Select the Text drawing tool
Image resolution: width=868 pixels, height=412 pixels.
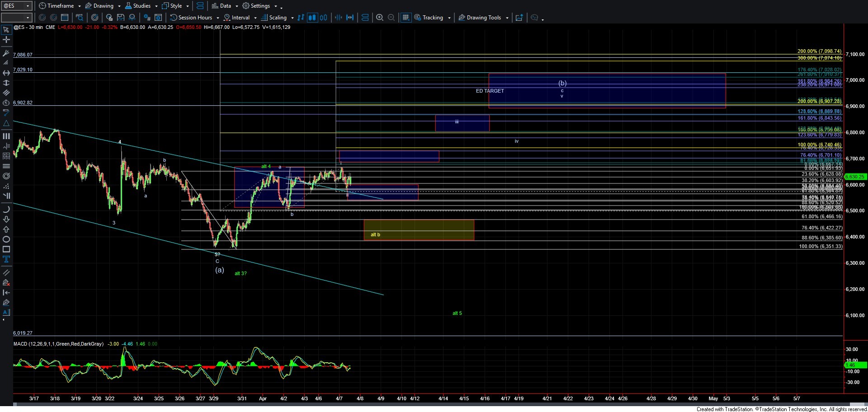click(x=6, y=259)
